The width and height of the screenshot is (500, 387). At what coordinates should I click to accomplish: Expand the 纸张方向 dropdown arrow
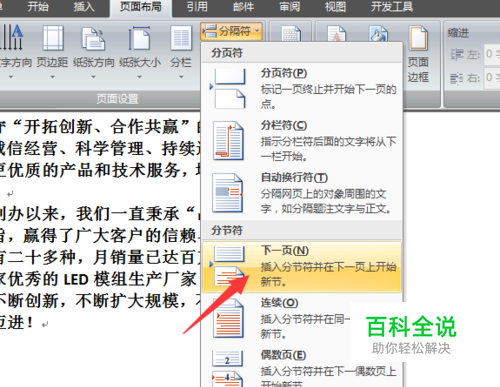tap(93, 77)
